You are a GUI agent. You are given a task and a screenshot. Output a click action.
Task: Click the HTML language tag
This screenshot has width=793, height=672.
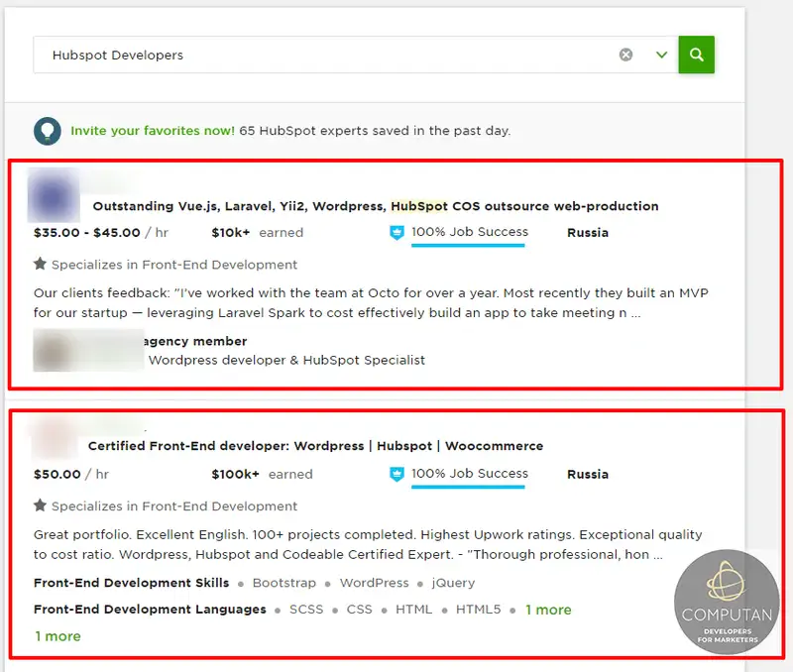413,610
